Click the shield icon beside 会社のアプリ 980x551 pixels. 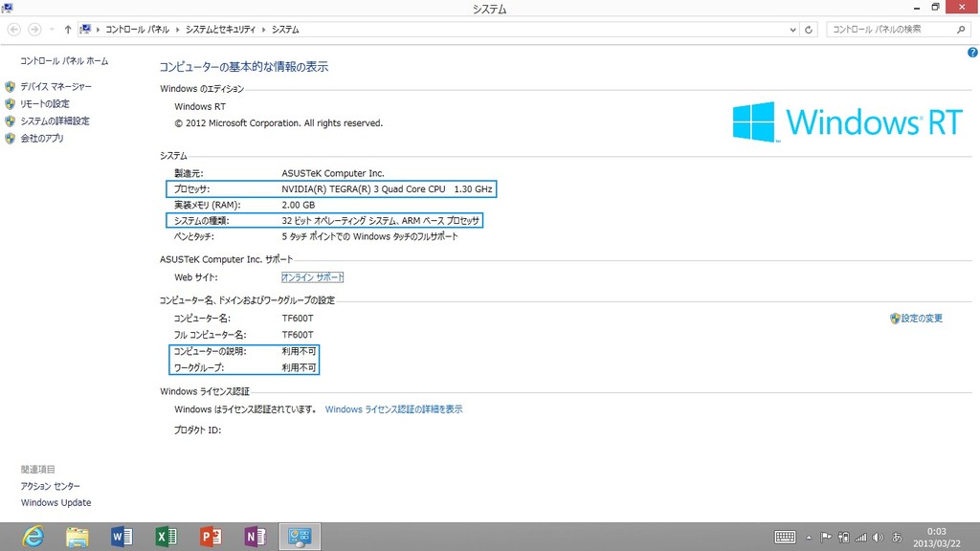pos(10,138)
